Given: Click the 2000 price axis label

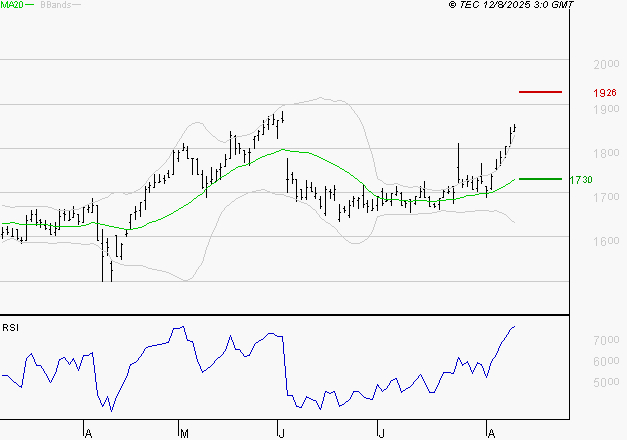Looking at the screenshot, I should (606, 64).
